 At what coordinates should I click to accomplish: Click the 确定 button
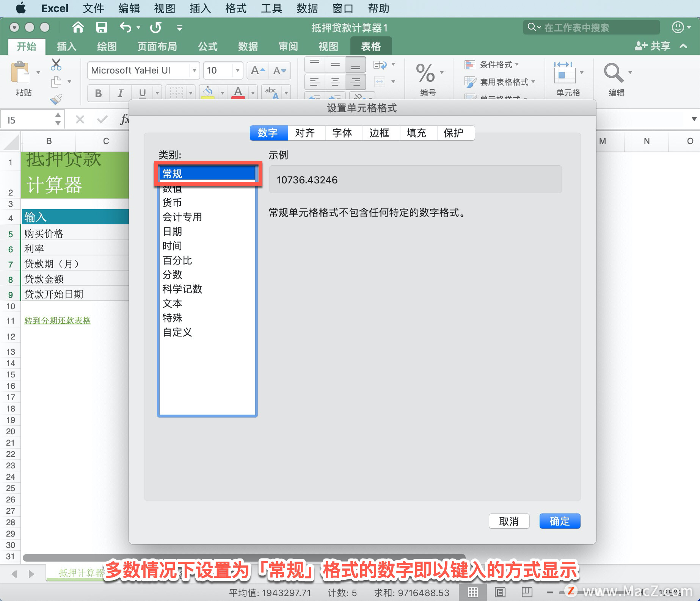(560, 521)
